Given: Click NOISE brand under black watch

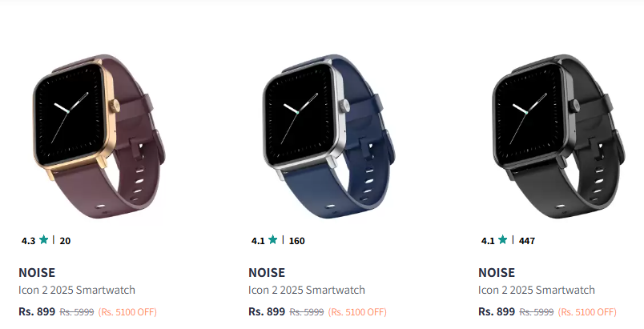Looking at the screenshot, I should (x=497, y=272).
